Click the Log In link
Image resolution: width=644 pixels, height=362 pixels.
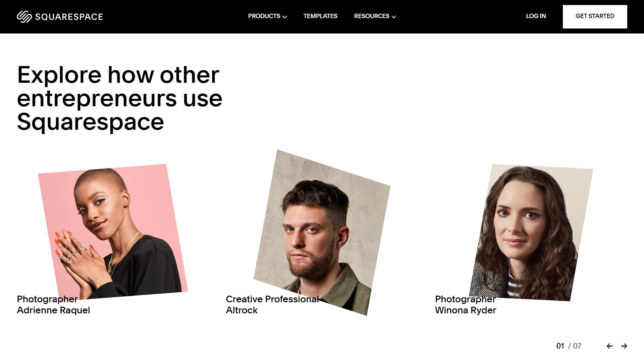[536, 16]
